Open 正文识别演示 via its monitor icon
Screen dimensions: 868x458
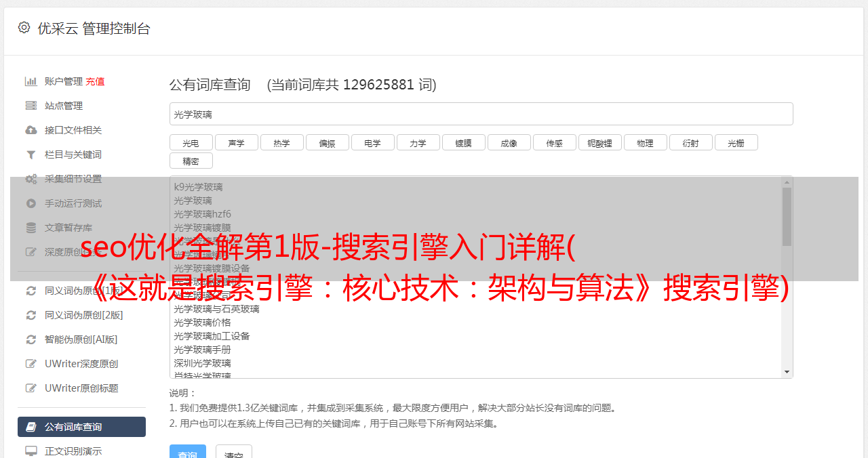pos(31,451)
